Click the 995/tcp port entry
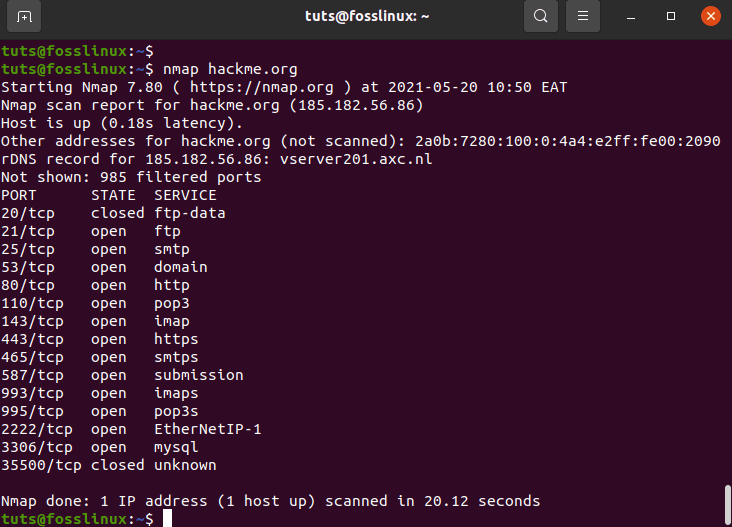732x527 pixels. pyautogui.click(x=32, y=412)
